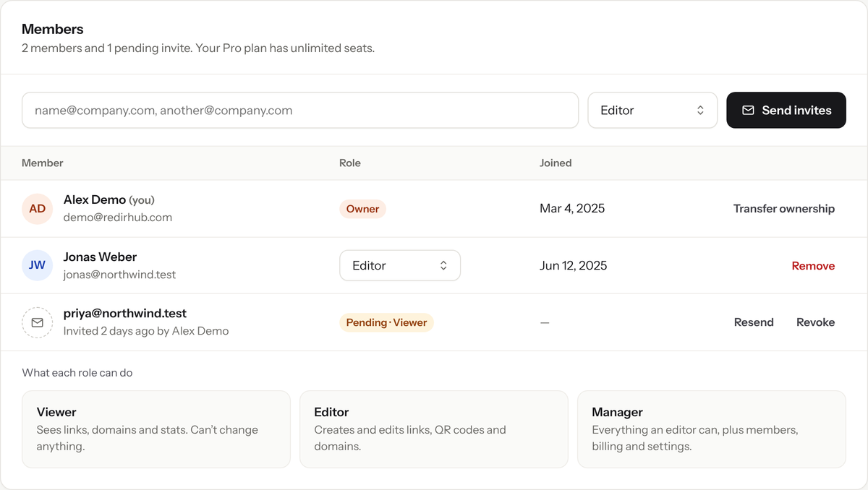Resend the invite to priya
Screen dimensions: 868x490
754,322
